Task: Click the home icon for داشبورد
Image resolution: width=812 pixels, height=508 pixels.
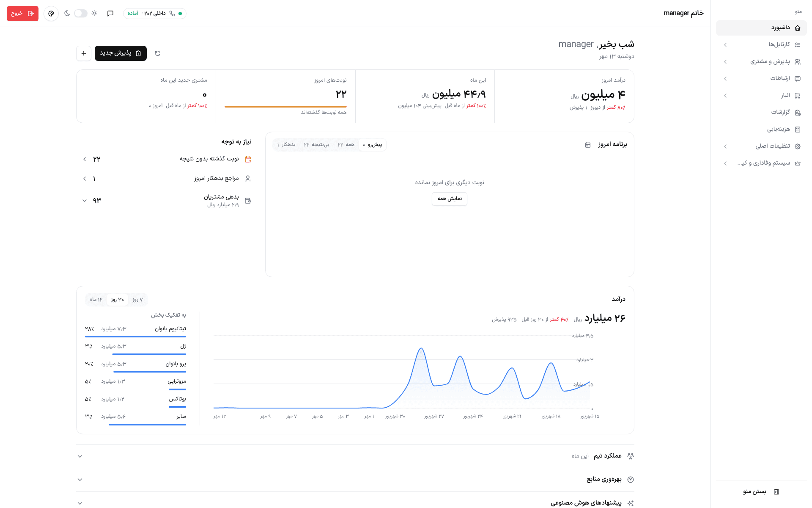Action: [x=798, y=28]
